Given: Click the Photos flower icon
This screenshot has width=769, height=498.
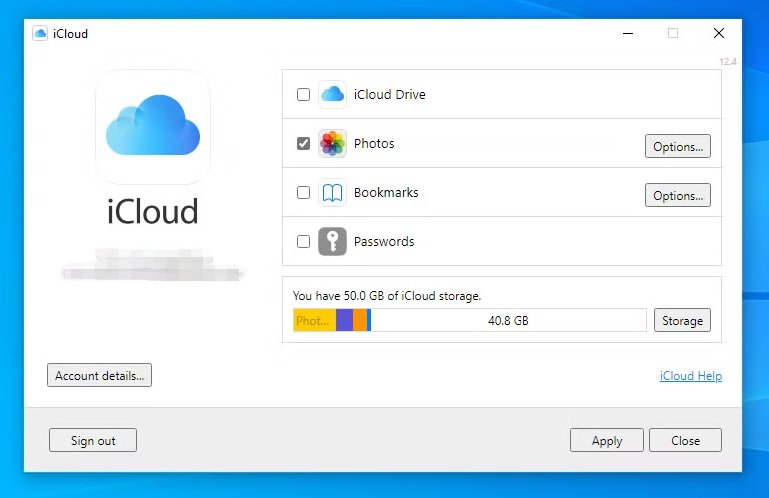Looking at the screenshot, I should click(x=333, y=143).
